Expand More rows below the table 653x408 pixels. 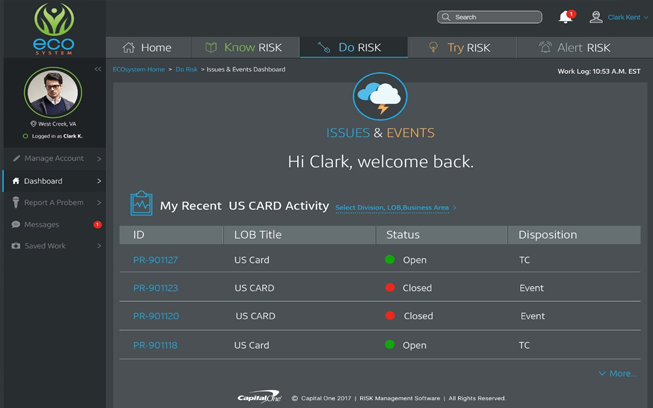coord(617,373)
